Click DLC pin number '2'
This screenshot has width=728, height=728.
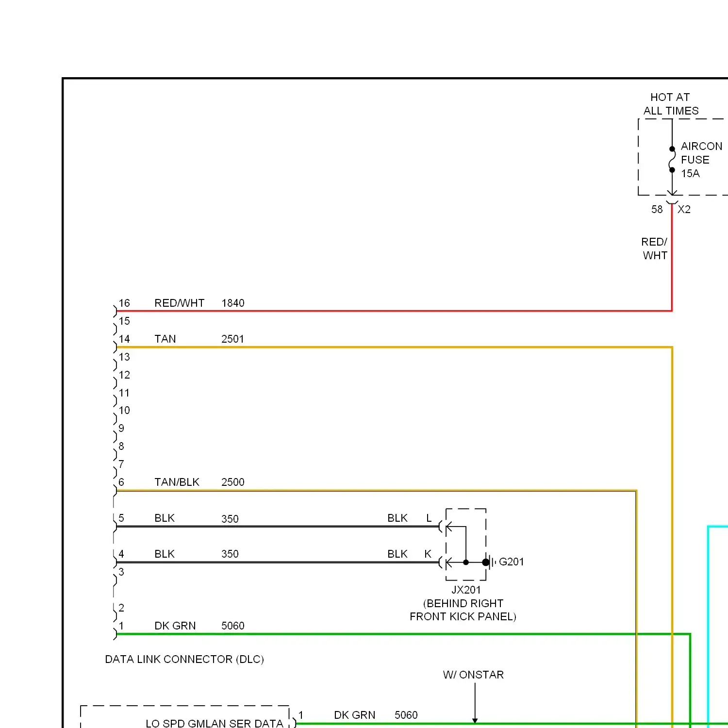tap(121, 608)
